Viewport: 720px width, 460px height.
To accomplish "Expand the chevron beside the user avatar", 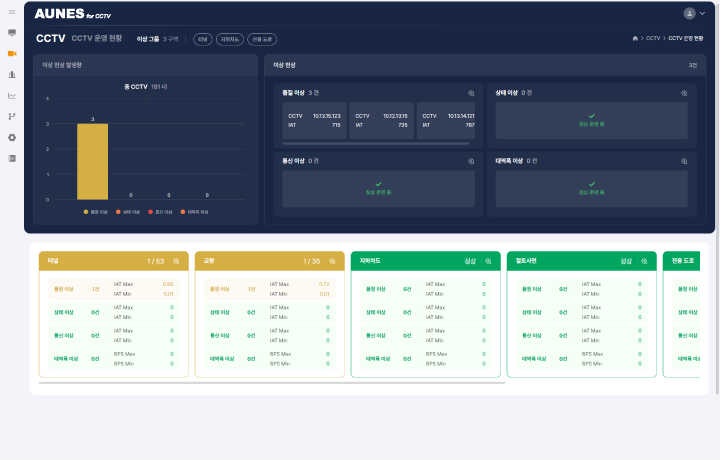I will coord(702,13).
